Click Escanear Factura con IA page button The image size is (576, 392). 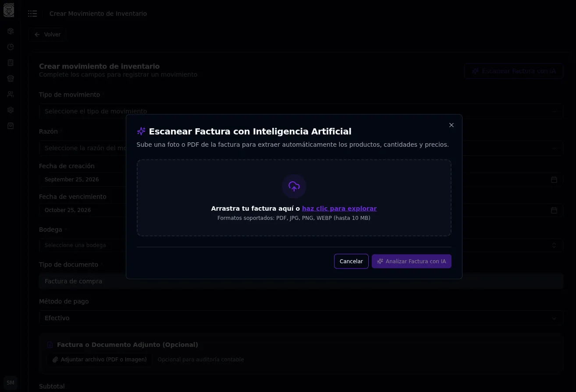click(514, 71)
